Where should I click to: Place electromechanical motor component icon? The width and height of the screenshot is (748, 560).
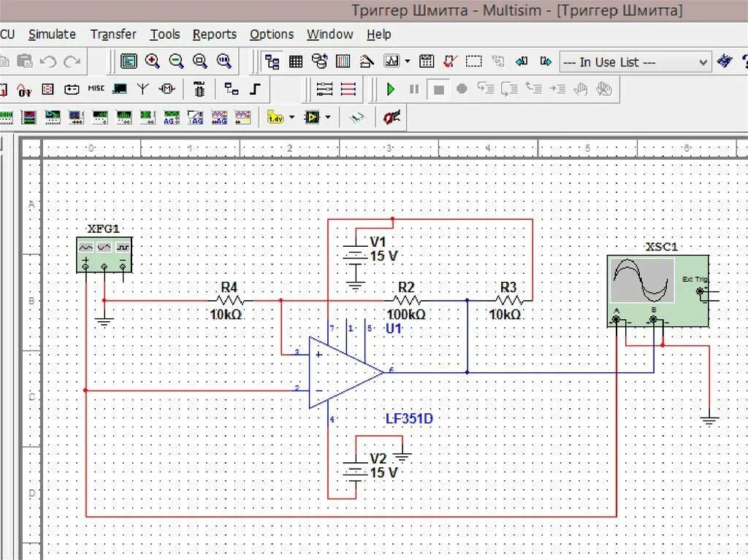167,89
